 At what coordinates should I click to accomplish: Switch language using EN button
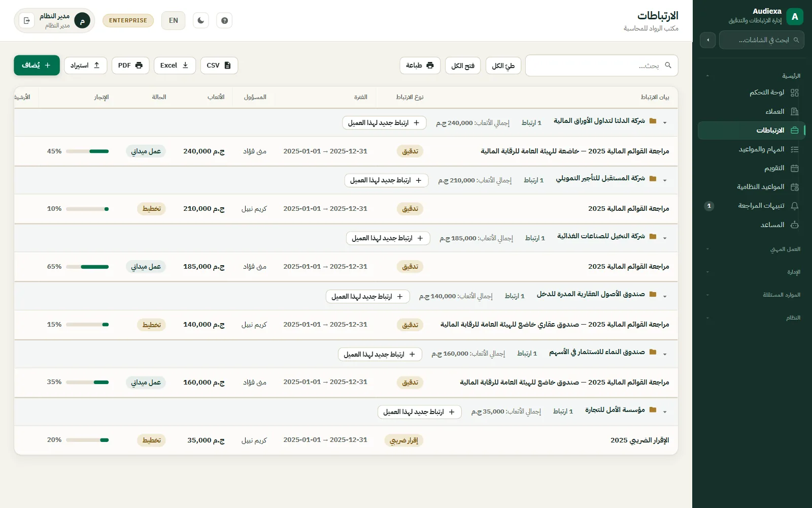coord(174,21)
